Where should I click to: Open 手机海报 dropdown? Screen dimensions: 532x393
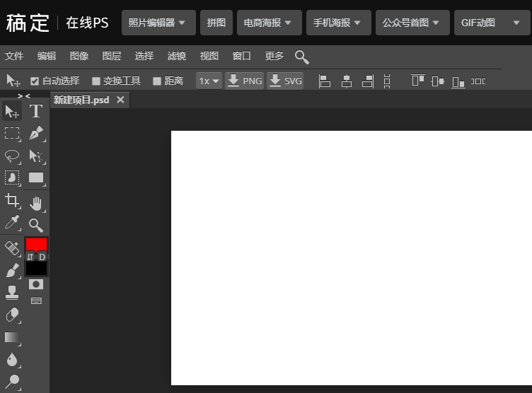click(339, 23)
